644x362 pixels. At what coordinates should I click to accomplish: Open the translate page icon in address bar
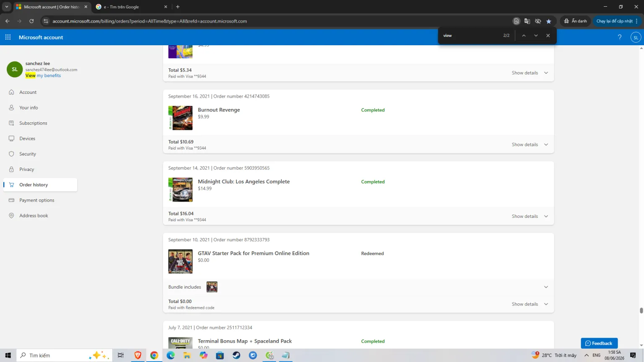coord(527,21)
